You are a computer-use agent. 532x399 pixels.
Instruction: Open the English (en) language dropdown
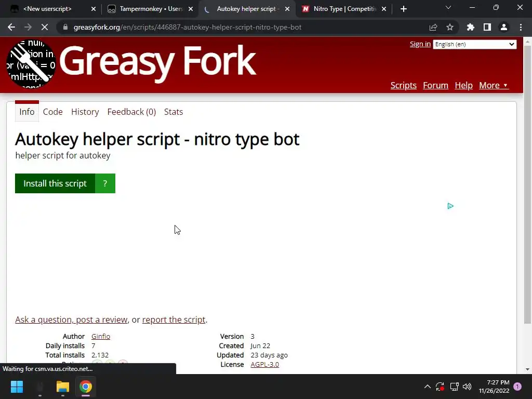point(475,45)
